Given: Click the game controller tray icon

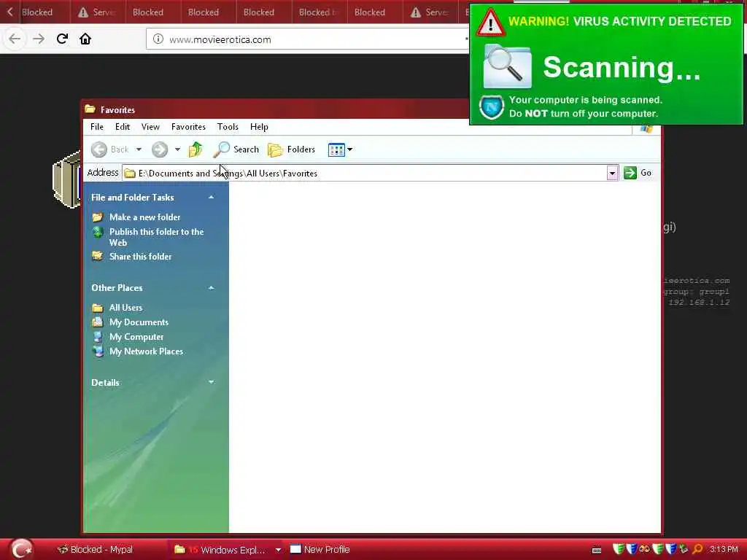Looking at the screenshot, I should (645, 549).
